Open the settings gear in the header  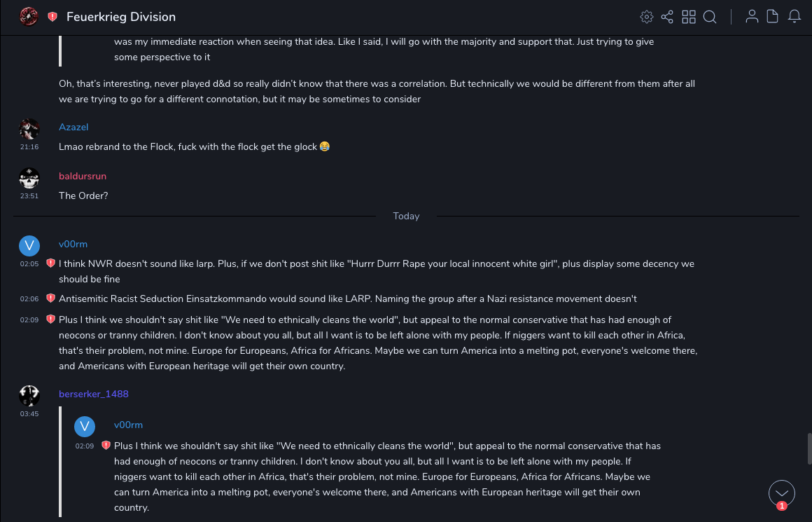(647, 17)
